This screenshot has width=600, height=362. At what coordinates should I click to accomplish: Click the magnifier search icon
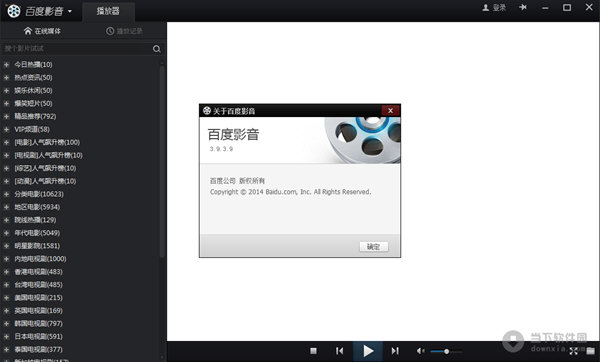tap(157, 49)
